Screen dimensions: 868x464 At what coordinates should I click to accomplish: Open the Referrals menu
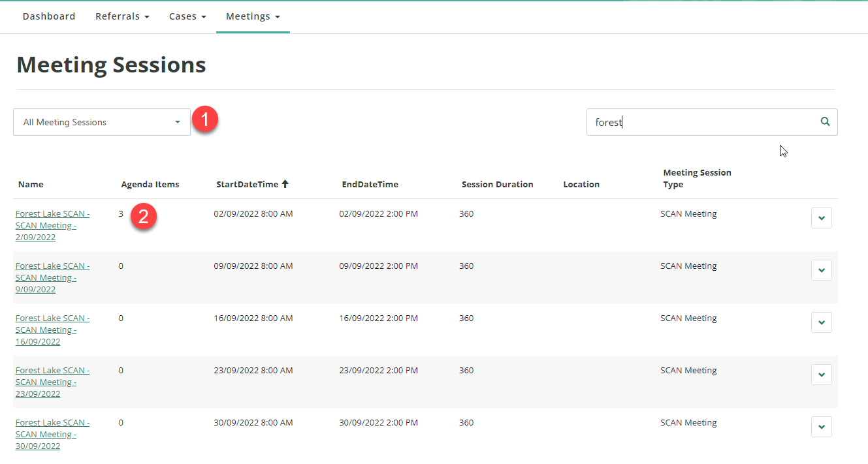(x=122, y=16)
